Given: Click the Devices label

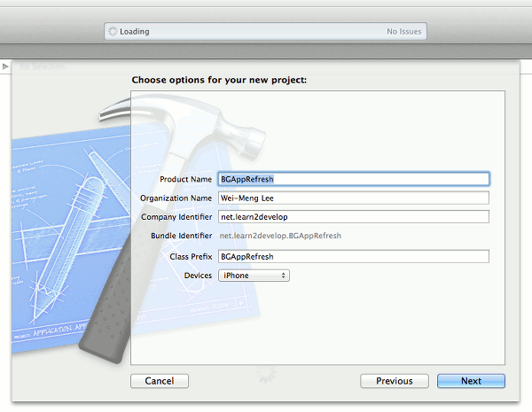Looking at the screenshot, I should pos(198,276).
